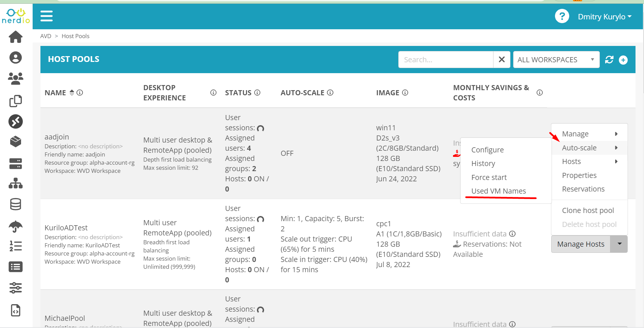Clear the search box with X
644x329 pixels.
pos(501,60)
